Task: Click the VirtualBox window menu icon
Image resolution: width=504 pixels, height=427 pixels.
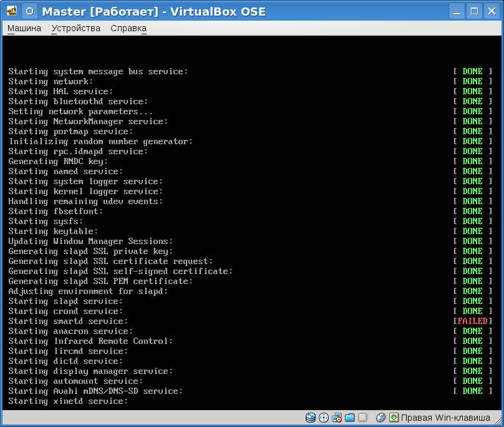Action: [x=12, y=11]
